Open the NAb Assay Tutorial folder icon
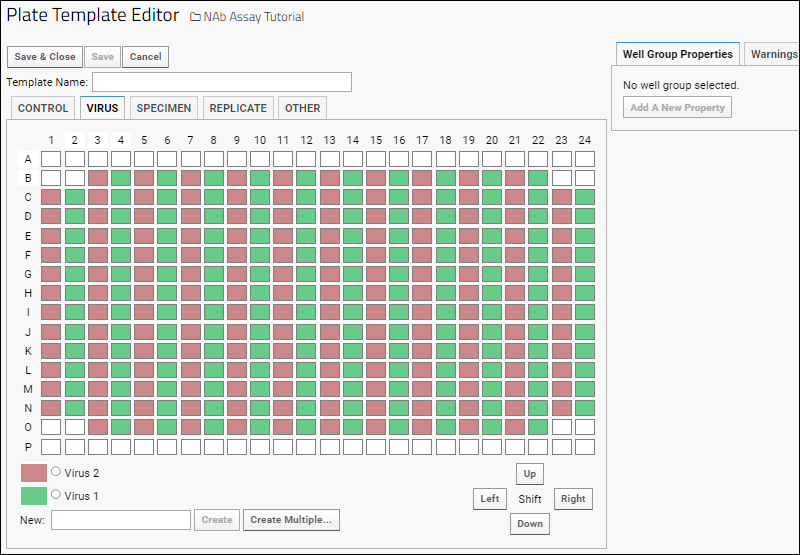Screen dimensions: 800x555 (x=195, y=17)
